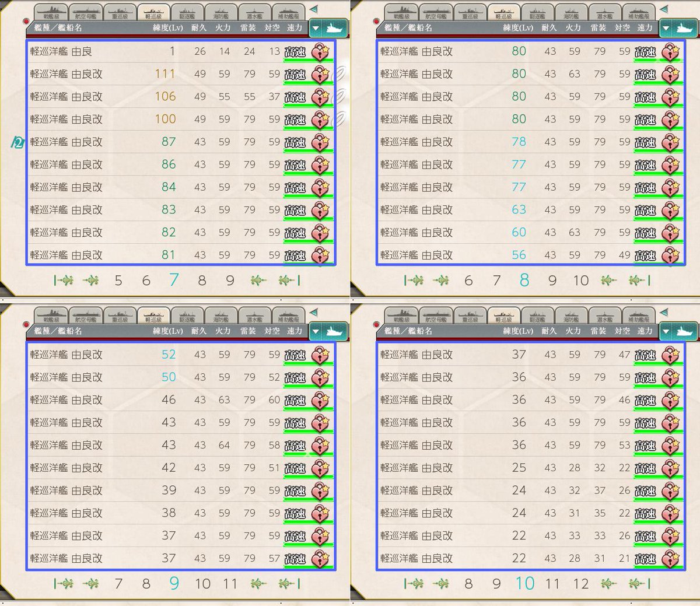Click fleet 2 flag beside Lv 87 row
700x606 pixels.
(x=17, y=142)
